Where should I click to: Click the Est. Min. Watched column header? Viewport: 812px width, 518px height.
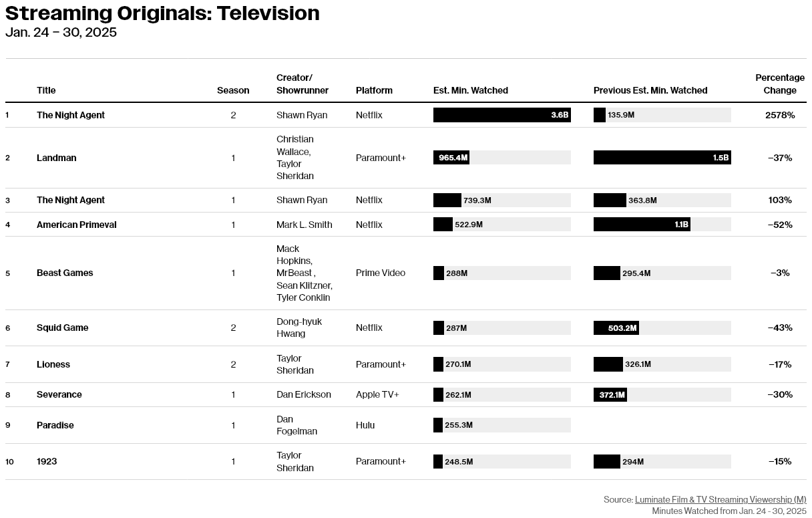(471, 90)
